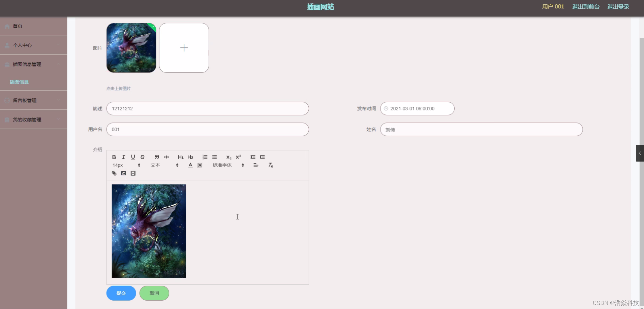
Task: Create an ordered numbered list
Action: tap(205, 157)
